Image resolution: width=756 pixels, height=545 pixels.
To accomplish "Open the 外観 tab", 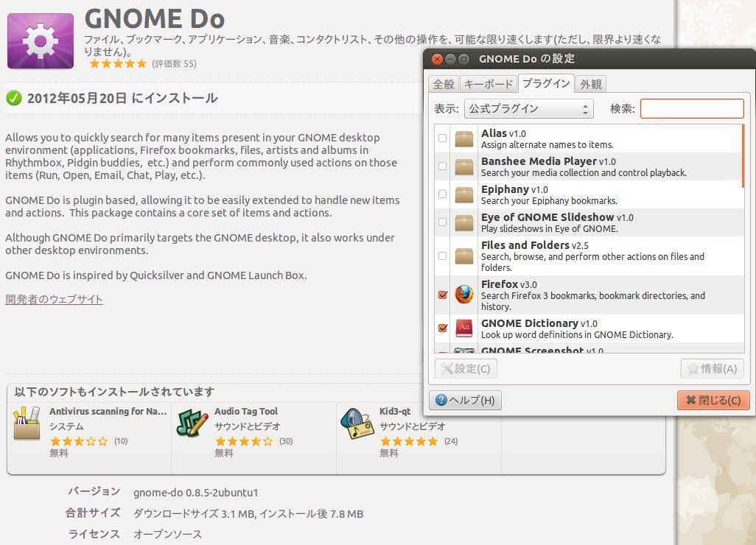I will (x=591, y=85).
